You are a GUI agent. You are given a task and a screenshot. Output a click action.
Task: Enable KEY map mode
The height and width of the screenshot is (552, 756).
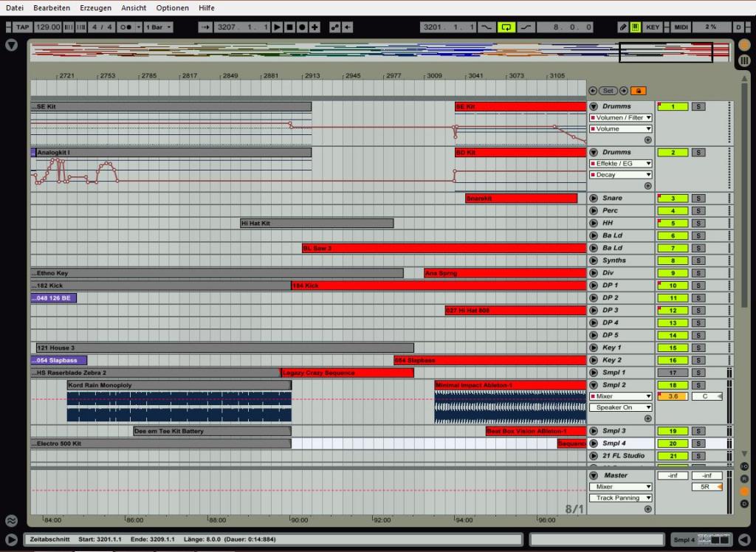[653, 27]
